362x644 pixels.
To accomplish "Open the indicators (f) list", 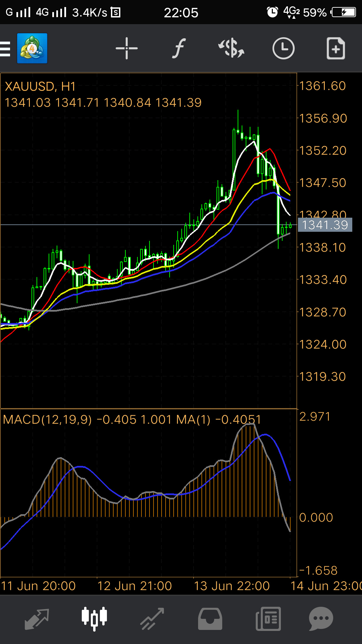I will pyautogui.click(x=179, y=49).
